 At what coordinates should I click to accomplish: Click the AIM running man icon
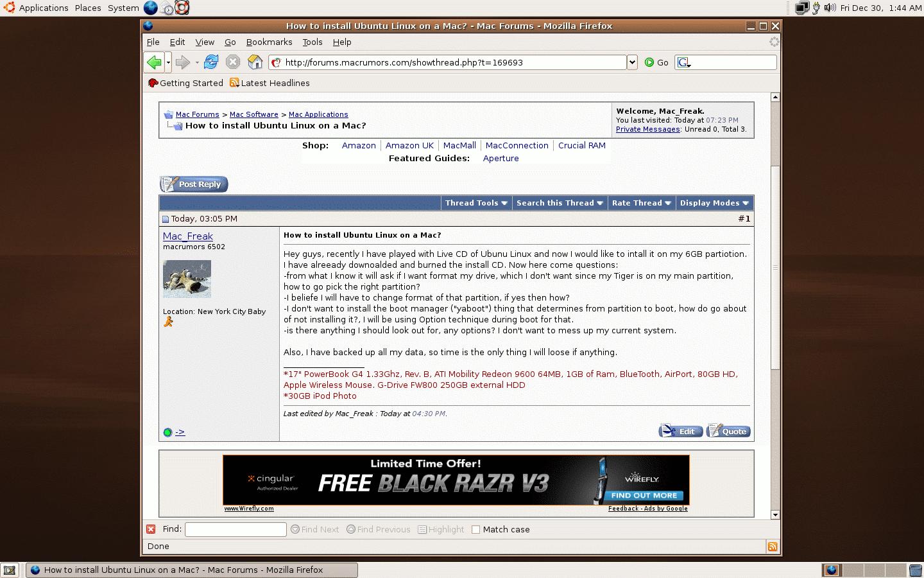168,322
